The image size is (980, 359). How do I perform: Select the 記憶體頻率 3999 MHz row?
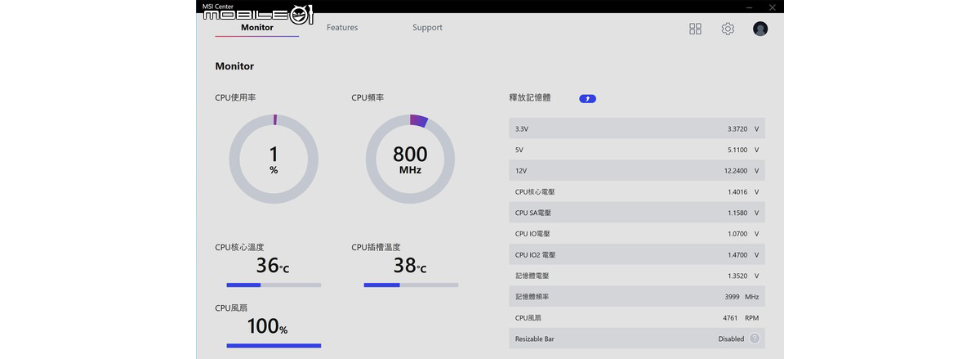click(637, 297)
